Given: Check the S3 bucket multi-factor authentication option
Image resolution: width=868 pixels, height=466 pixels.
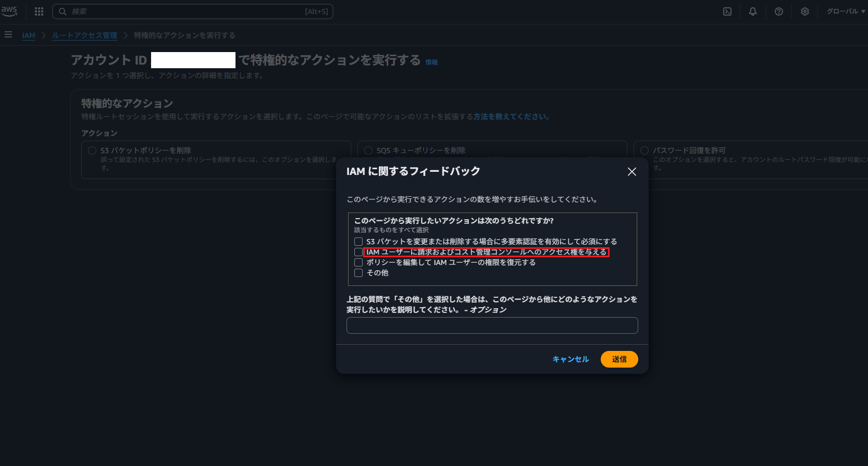Looking at the screenshot, I should tap(358, 242).
